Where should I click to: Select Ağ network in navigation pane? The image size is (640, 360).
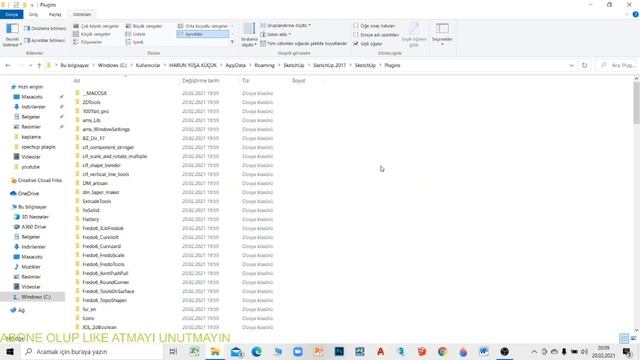coord(21,311)
